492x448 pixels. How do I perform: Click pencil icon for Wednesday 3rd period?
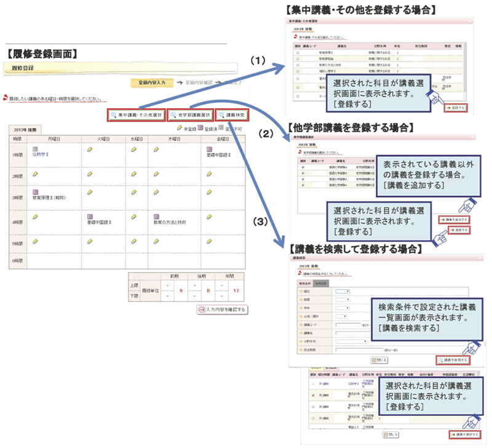(135, 193)
